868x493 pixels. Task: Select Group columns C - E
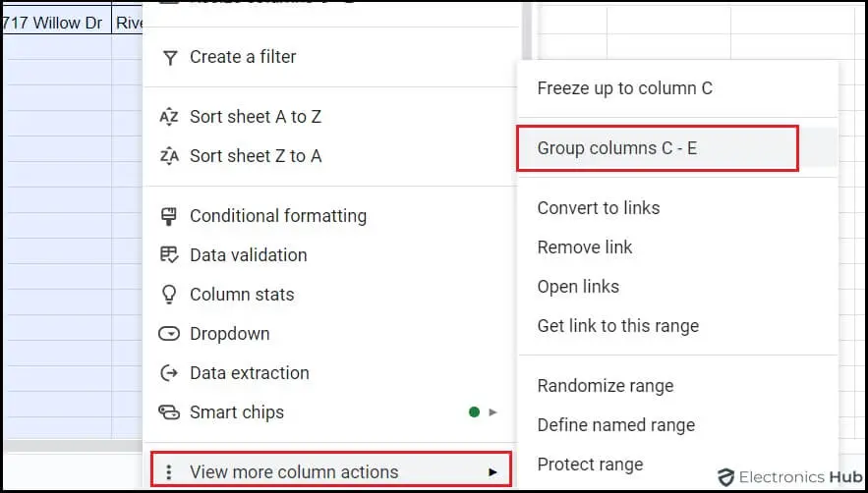(x=616, y=148)
